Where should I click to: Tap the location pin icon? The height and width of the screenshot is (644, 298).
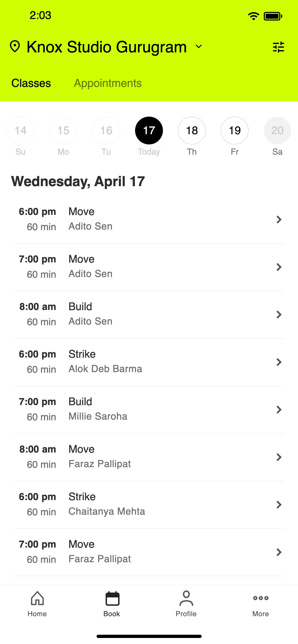pos(15,47)
